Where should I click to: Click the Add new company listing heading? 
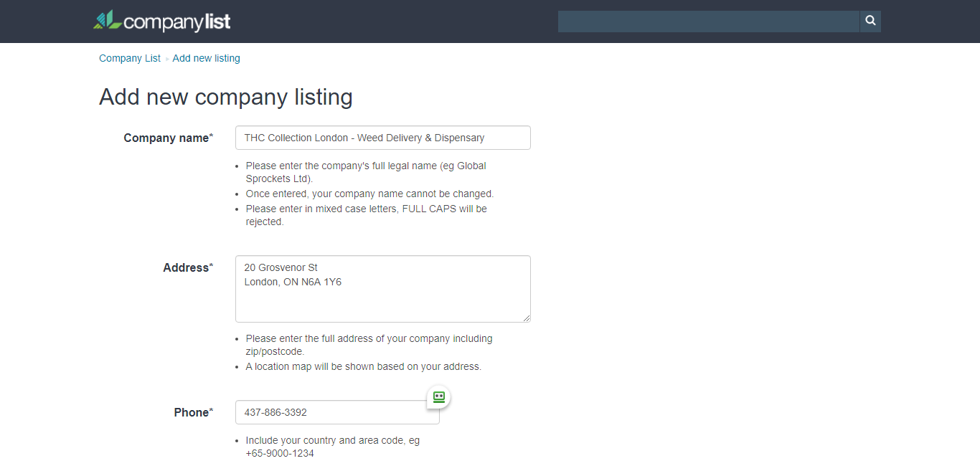click(x=225, y=97)
